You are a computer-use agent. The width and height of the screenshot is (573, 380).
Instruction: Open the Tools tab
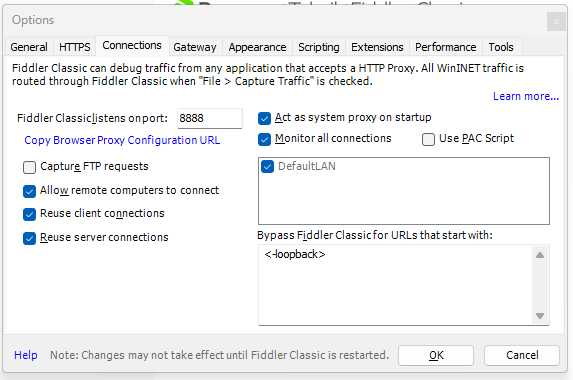(501, 47)
